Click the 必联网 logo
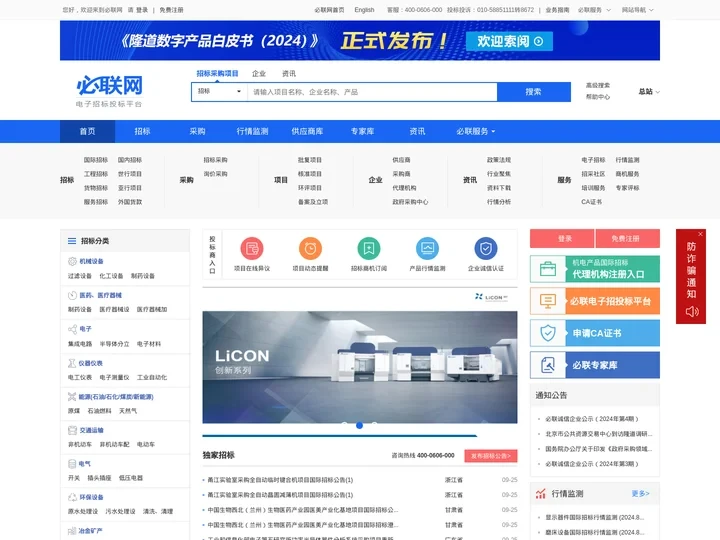 pos(109,91)
